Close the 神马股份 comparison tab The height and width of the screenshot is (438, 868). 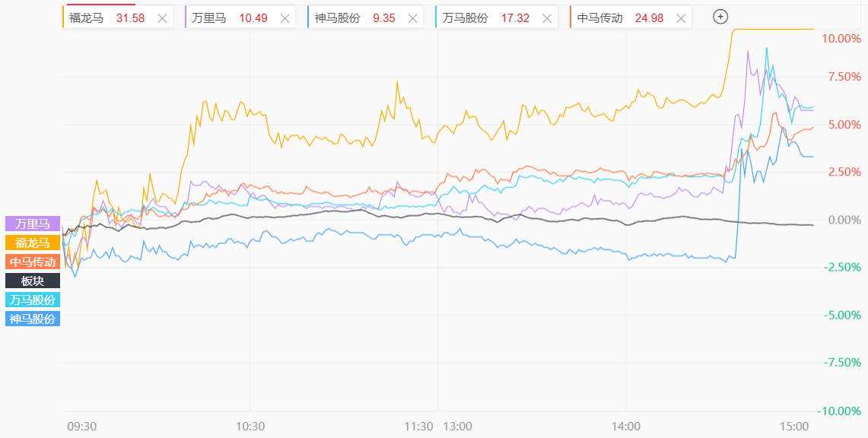(412, 18)
